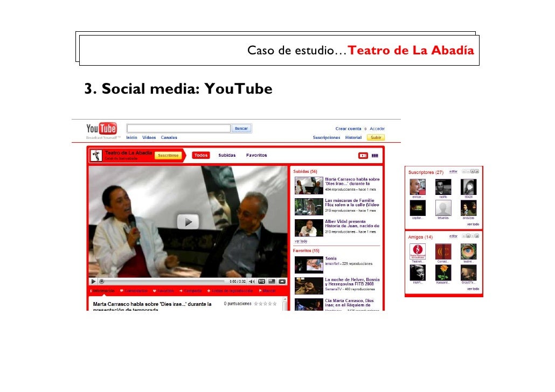This screenshot has height=392, width=555.
Task: Click the Subidas (56) heading
Action: pos(305,172)
